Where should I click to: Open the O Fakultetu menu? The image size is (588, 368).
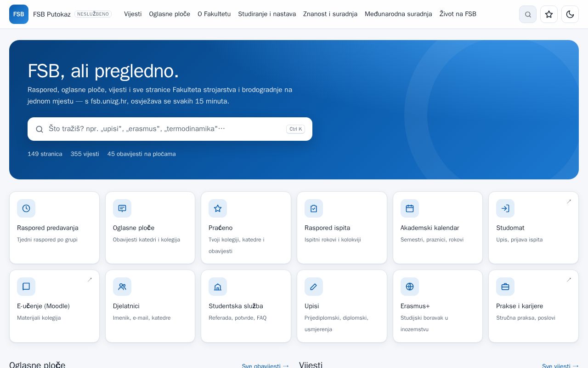[x=214, y=14]
